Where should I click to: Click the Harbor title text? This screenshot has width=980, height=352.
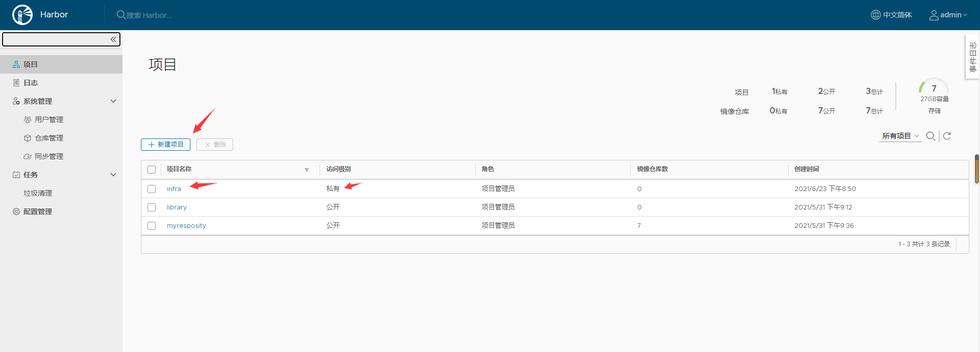[x=54, y=15]
